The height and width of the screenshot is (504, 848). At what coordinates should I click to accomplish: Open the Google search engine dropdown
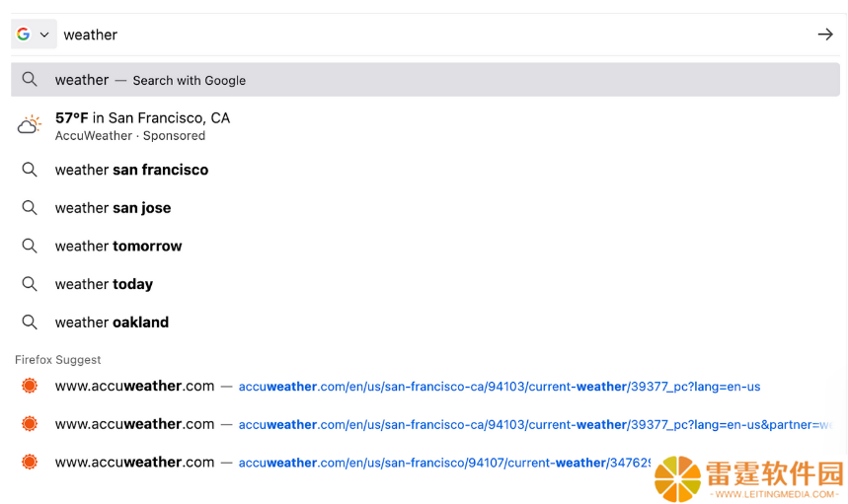click(34, 35)
